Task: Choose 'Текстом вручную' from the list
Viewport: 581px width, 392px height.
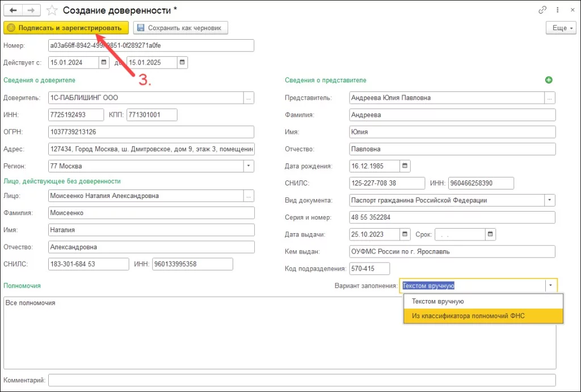Action: (438, 301)
